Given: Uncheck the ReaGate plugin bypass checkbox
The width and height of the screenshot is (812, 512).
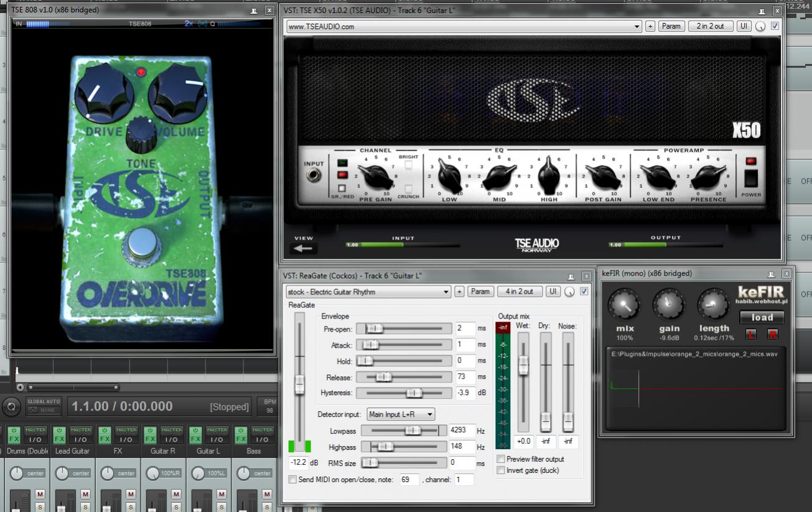Looking at the screenshot, I should pos(584,291).
